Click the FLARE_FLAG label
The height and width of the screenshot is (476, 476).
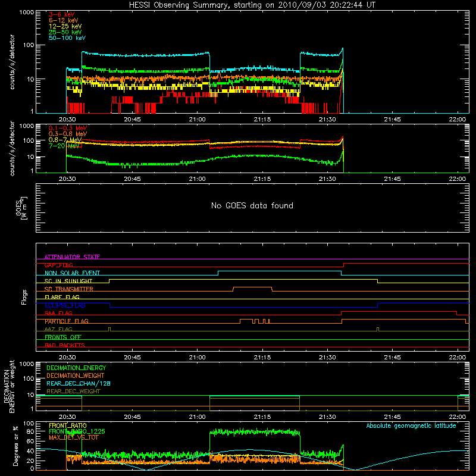click(x=62, y=297)
